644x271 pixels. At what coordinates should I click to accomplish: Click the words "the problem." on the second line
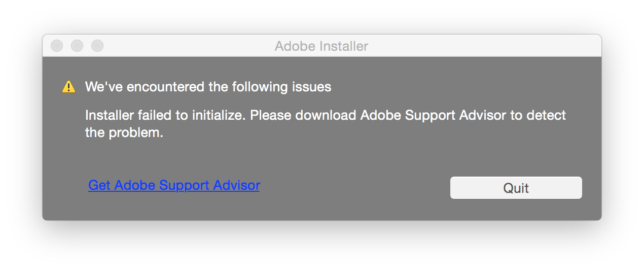pos(124,133)
